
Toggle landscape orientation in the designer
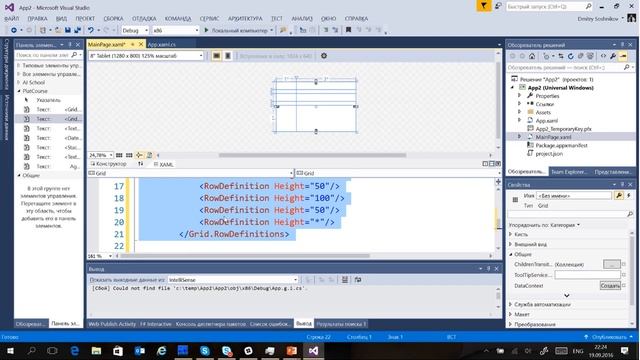pos(216,56)
